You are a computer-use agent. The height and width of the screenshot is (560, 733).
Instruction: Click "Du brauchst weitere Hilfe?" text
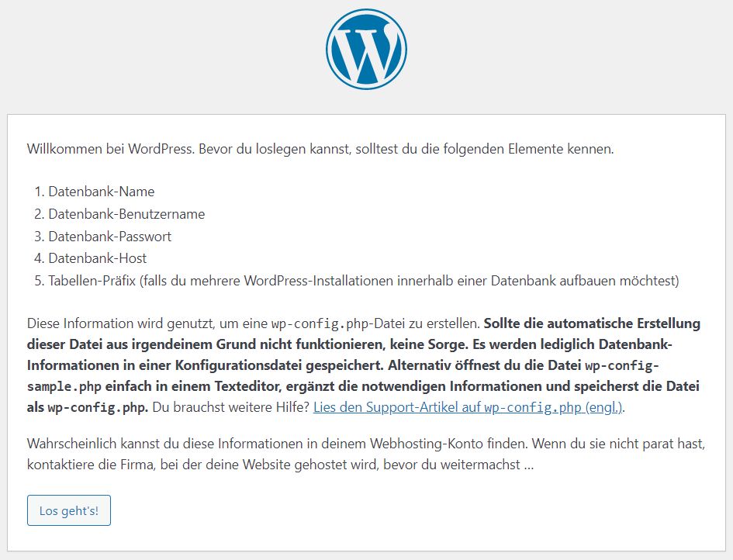[231, 407]
